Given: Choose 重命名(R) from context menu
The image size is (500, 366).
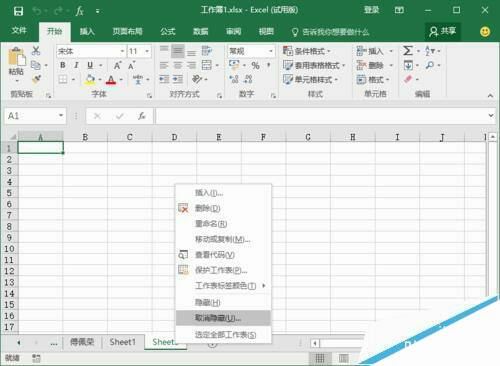Looking at the screenshot, I should (223, 224).
